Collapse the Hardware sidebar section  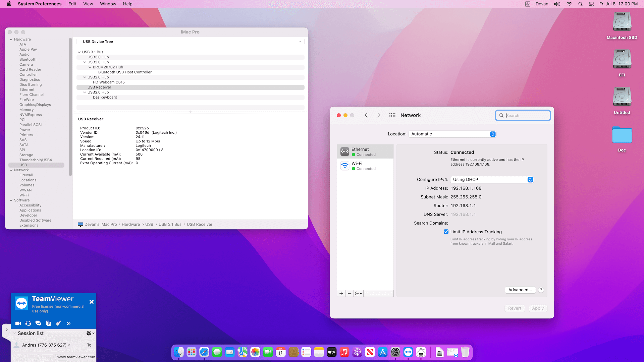tap(11, 39)
